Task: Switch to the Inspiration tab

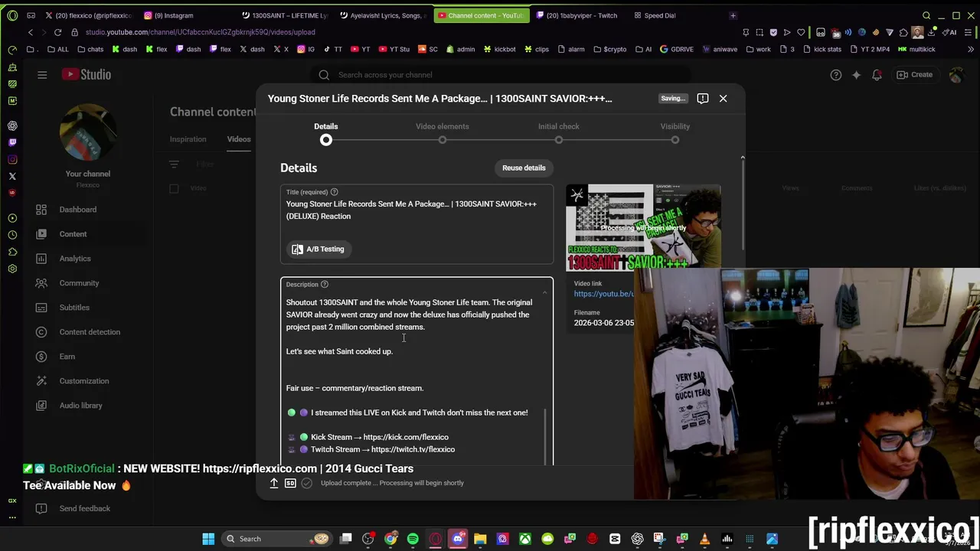Action: [188, 139]
